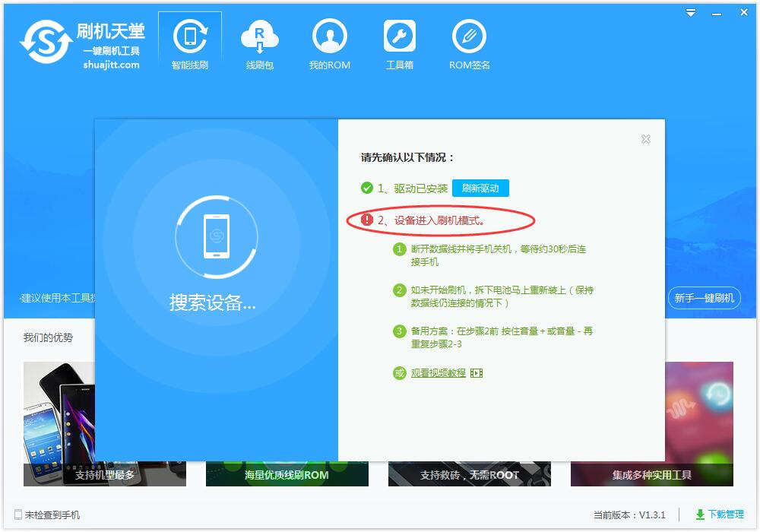Click 当前版本：V1.3.1 text

(629, 515)
